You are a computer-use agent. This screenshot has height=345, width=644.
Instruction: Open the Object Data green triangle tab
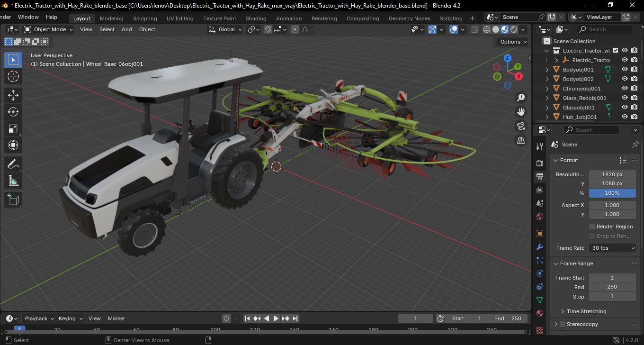(539, 300)
